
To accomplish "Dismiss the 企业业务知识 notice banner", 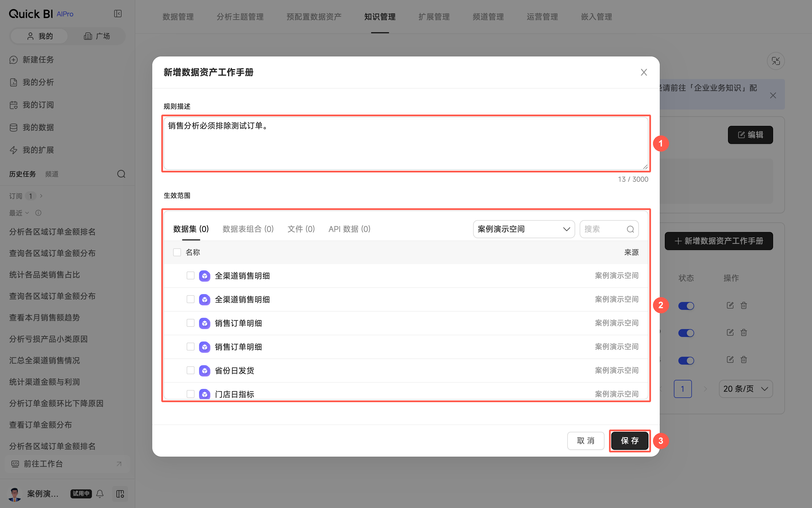I will coord(773,95).
